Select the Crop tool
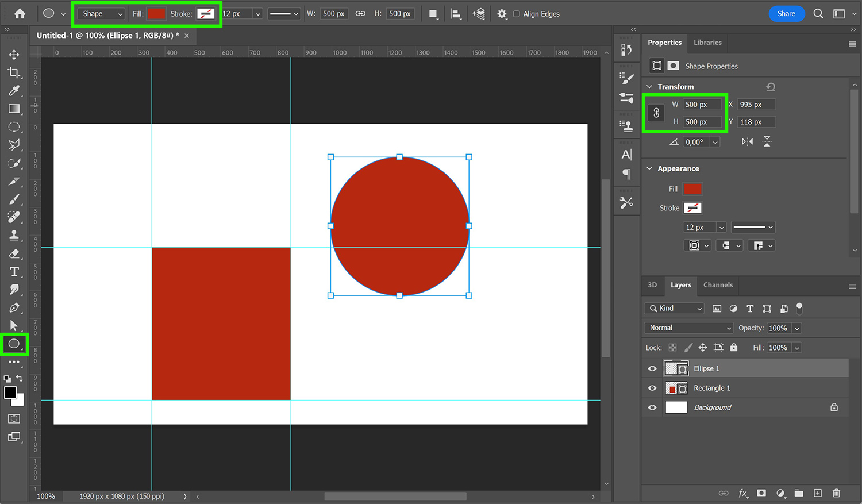 pos(14,72)
